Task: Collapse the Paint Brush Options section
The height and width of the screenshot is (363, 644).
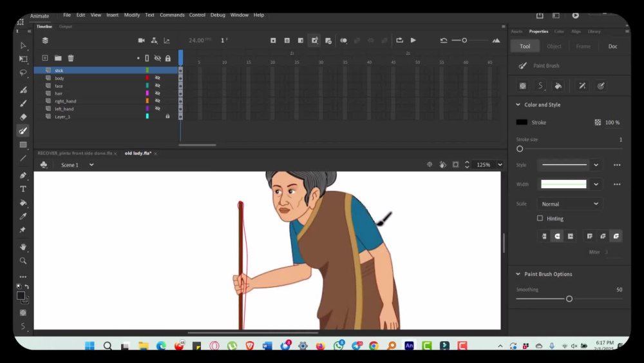Action: [518, 274]
